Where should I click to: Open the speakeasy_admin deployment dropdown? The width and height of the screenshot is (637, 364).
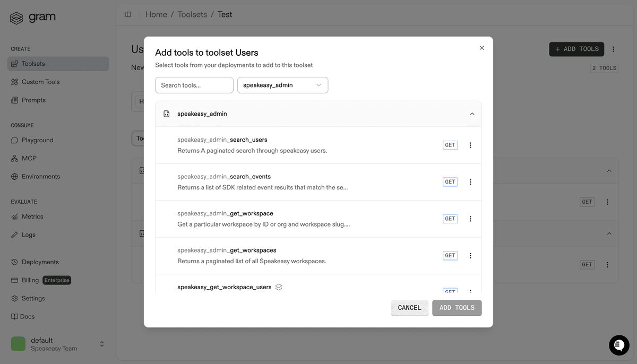coord(282,85)
